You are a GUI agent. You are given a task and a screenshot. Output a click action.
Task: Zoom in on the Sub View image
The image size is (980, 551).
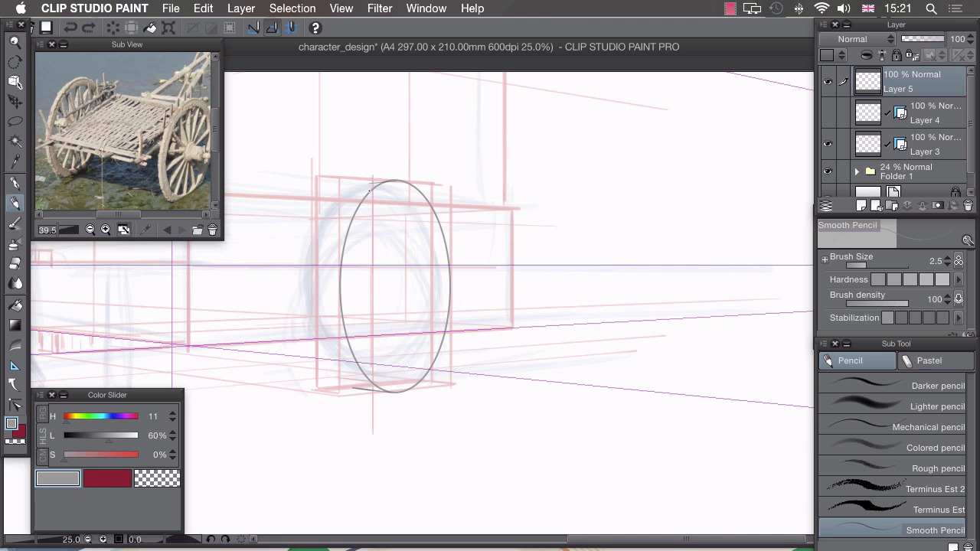coord(106,230)
